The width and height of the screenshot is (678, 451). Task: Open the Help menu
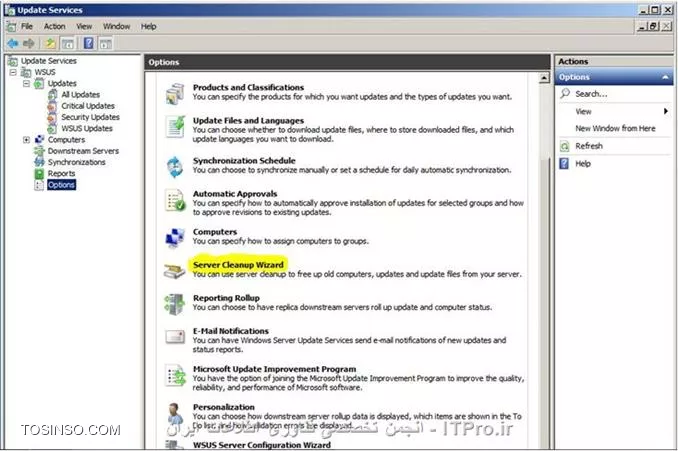coord(148,26)
